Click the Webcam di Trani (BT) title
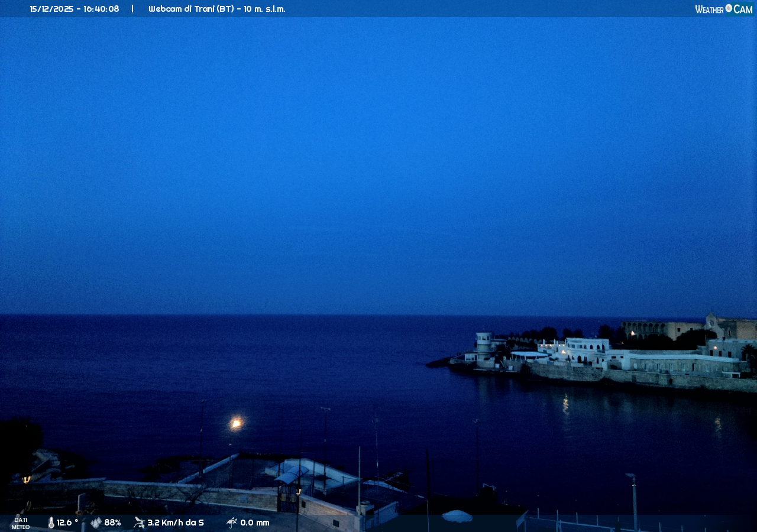Screen dimensions: 757x532 click(x=216, y=9)
